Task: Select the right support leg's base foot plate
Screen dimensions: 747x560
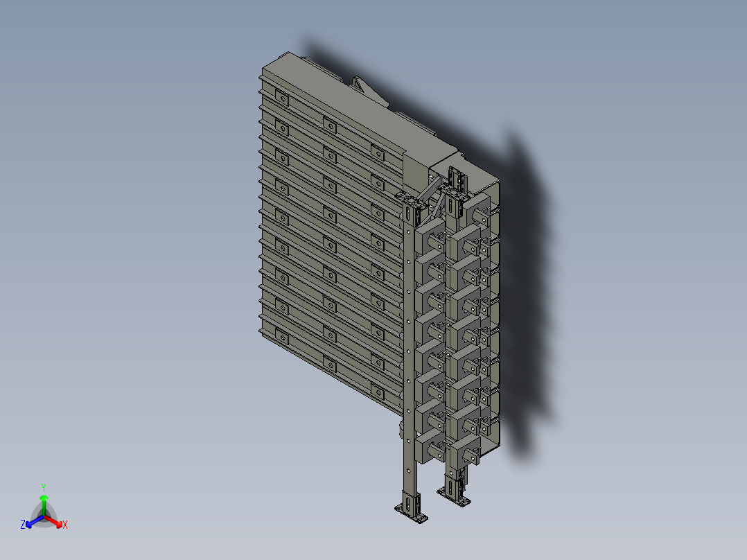Action: coord(454,498)
